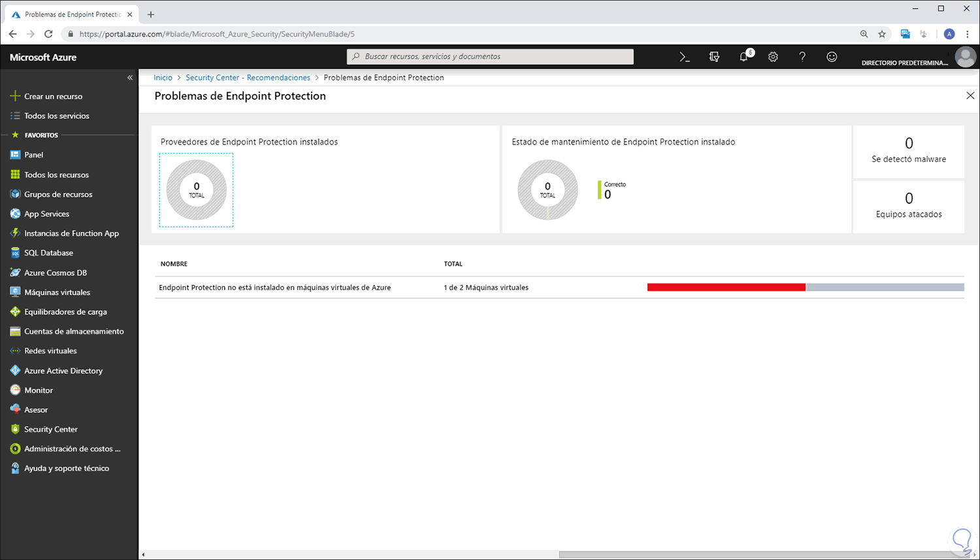Viewport: 980px width, 560px height.
Task: Open Security Center - Recomendaciones breadcrumb
Action: tap(248, 78)
